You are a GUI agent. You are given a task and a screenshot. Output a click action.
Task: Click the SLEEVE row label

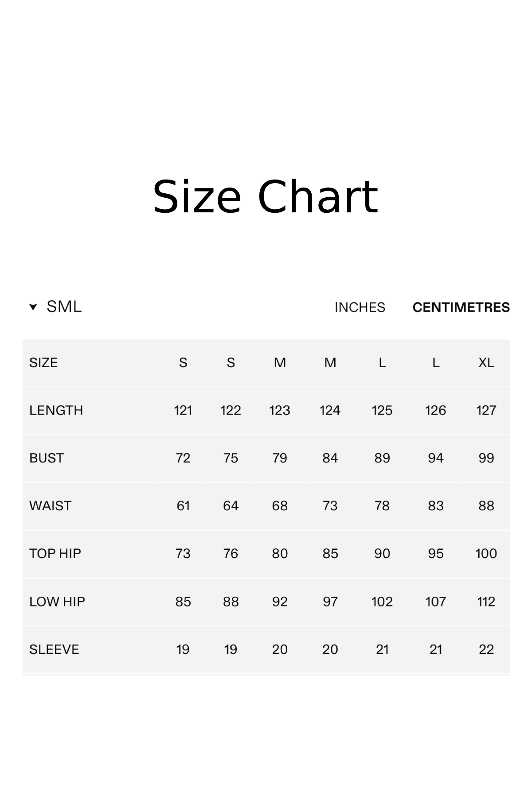(x=54, y=649)
